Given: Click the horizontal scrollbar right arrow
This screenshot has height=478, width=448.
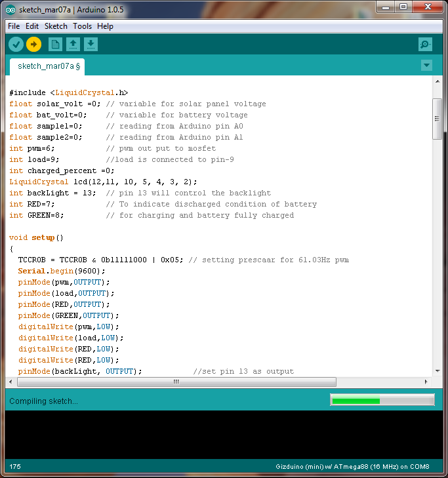Looking at the screenshot, I should (426, 382).
